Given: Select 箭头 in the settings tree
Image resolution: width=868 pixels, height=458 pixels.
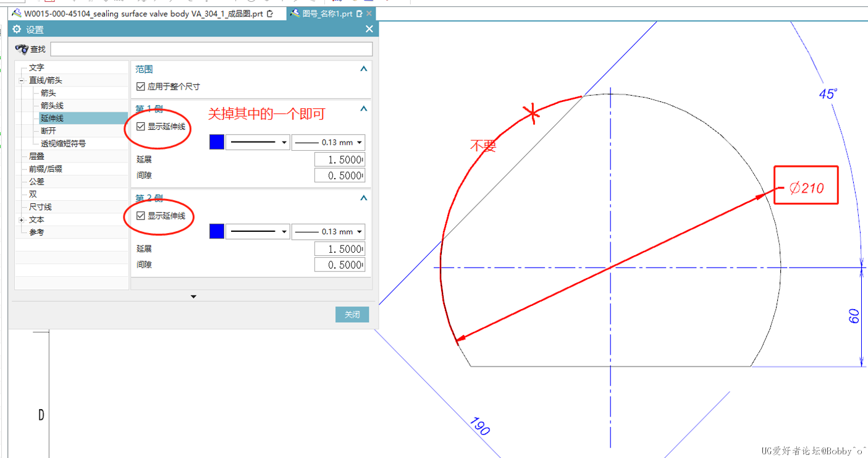Looking at the screenshot, I should click(48, 93).
